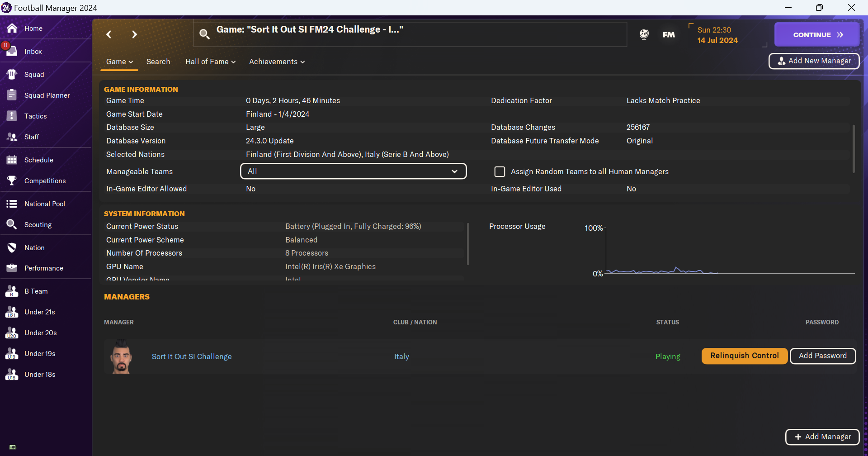Click the search magnifier icon in title bar
868x456 pixels.
(204, 34)
